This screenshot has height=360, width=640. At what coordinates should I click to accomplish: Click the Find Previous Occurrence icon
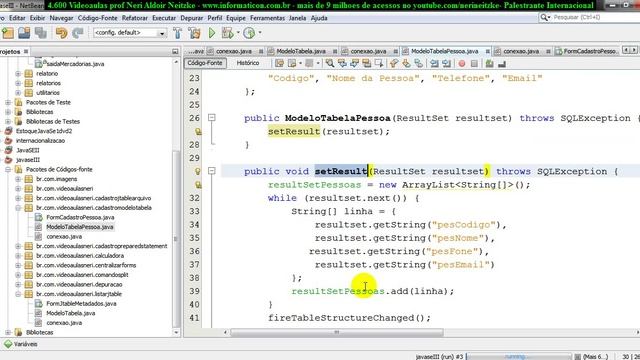(x=342, y=64)
